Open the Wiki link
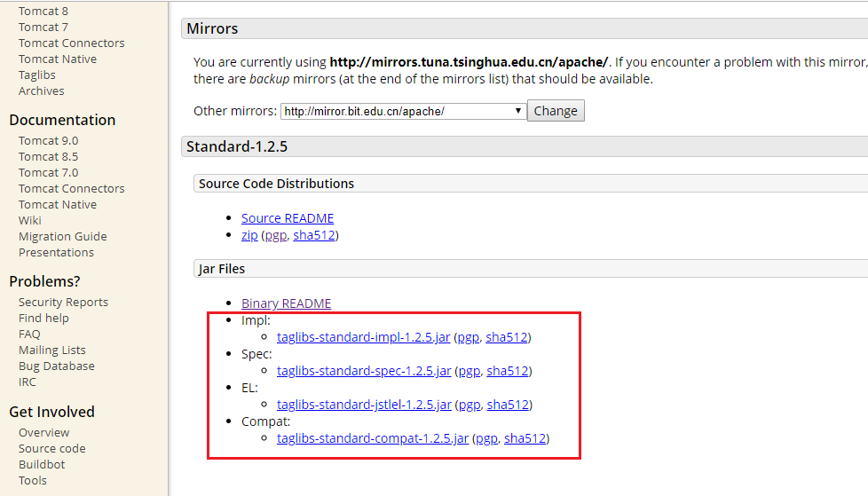This screenshot has height=496, width=868. [30, 221]
